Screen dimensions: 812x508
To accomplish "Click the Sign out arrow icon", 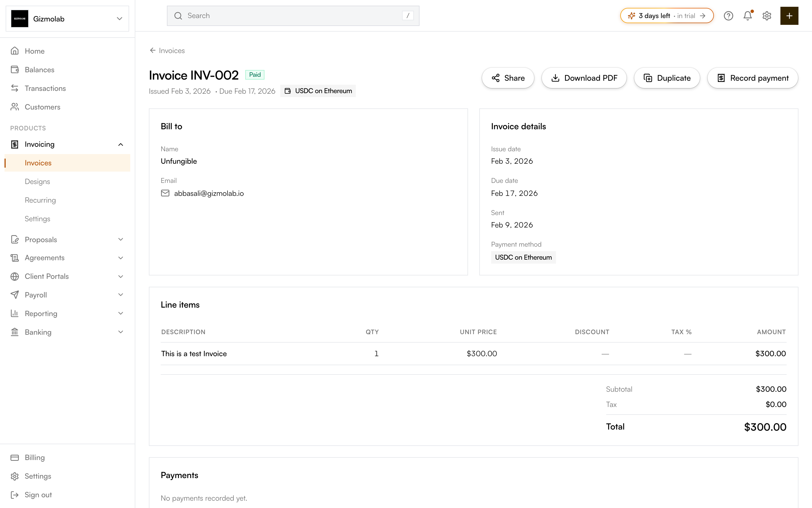I will pyautogui.click(x=15, y=495).
